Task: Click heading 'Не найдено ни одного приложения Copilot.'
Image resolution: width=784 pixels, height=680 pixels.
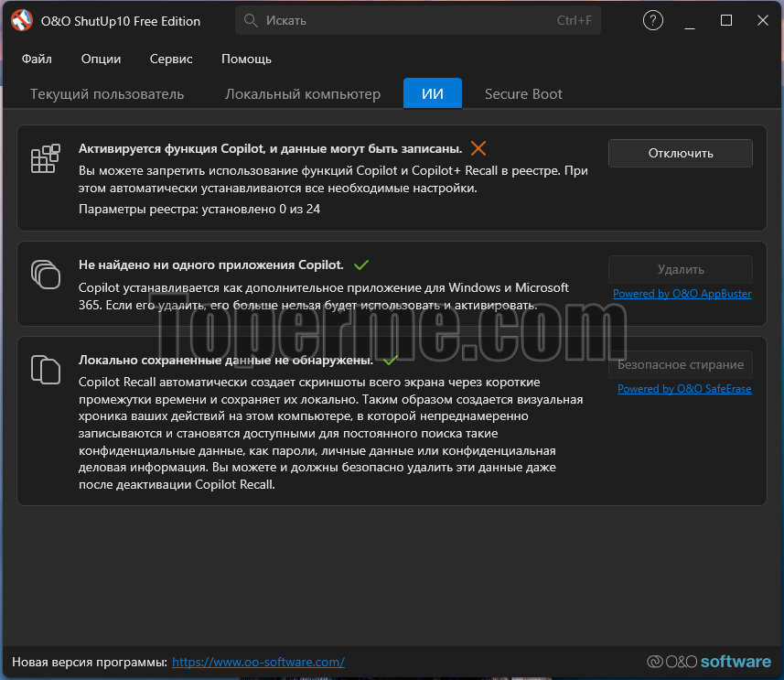Action: 211,264
